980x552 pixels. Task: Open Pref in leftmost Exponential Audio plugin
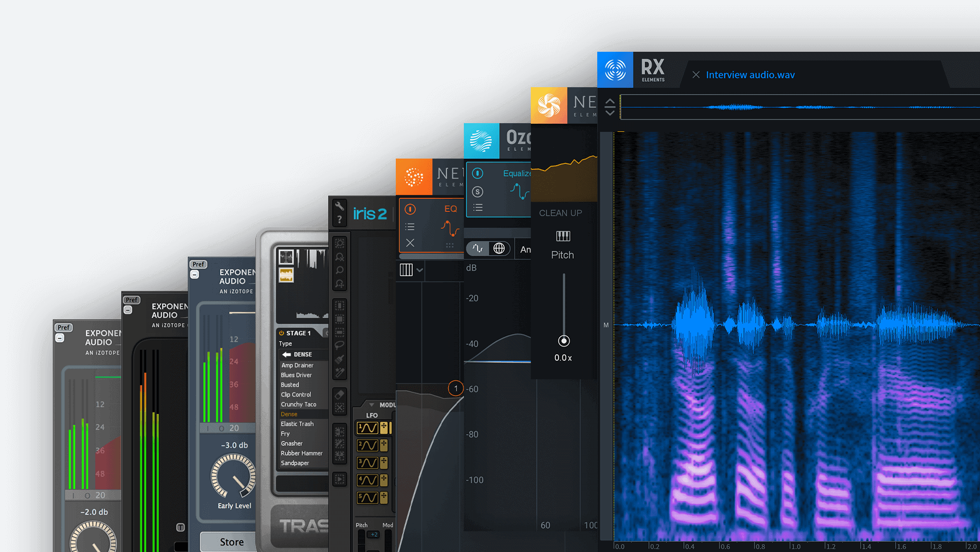coord(64,327)
